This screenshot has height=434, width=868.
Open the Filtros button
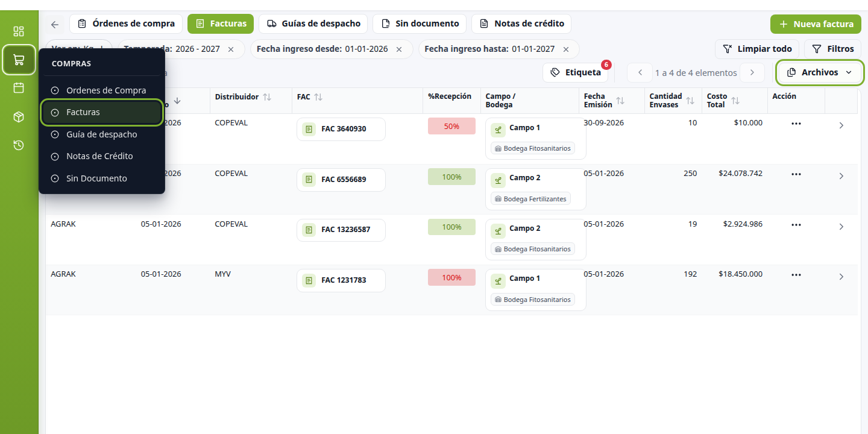833,49
